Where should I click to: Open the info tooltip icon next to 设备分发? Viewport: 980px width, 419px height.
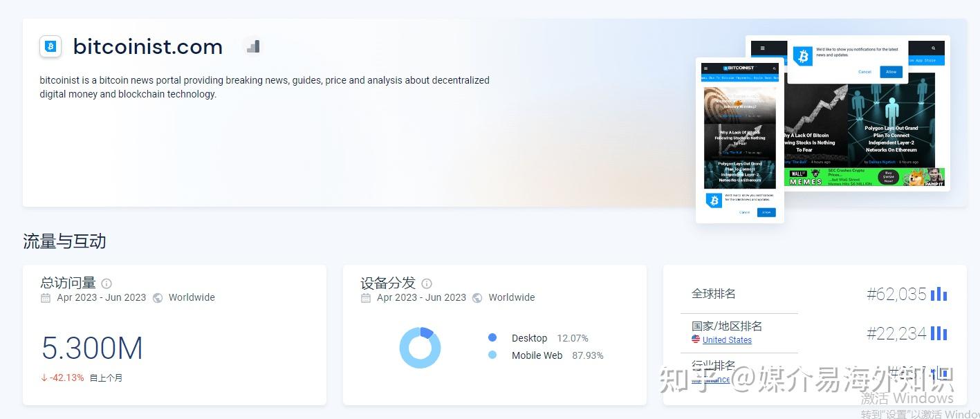tap(427, 283)
